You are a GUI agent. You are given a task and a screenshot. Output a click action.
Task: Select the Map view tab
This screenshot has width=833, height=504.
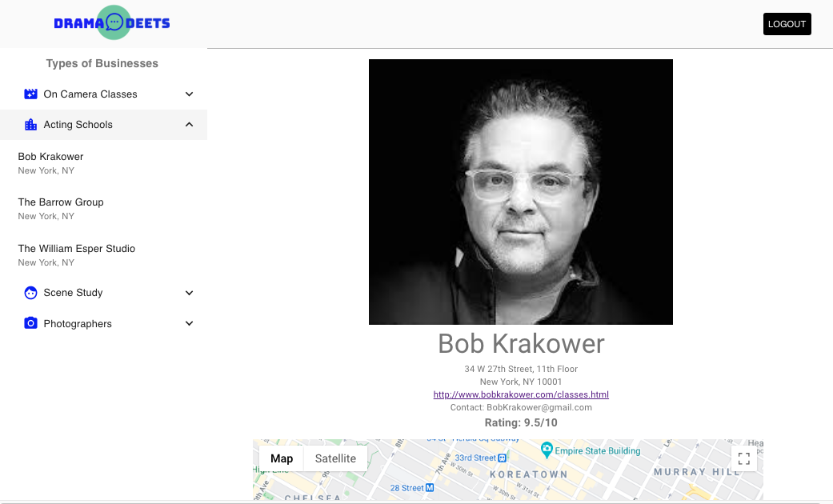[282, 458]
